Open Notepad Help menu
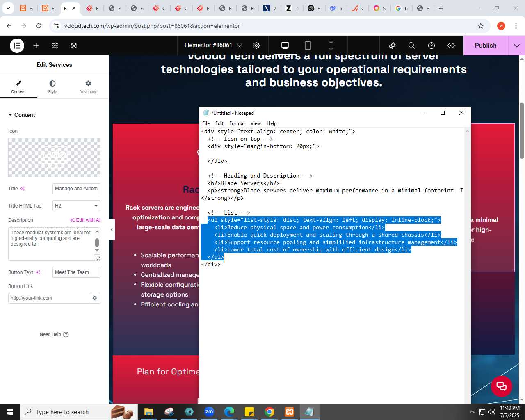 click(272, 123)
